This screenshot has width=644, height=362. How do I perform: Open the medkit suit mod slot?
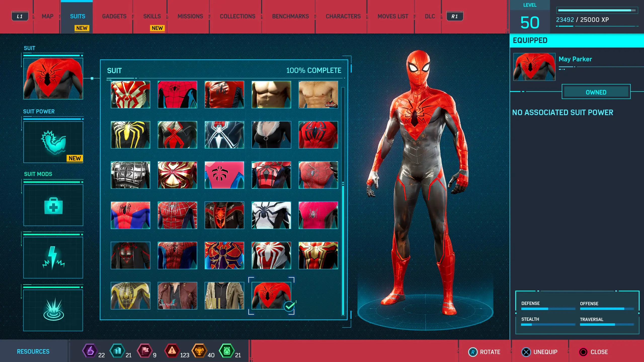(53, 205)
